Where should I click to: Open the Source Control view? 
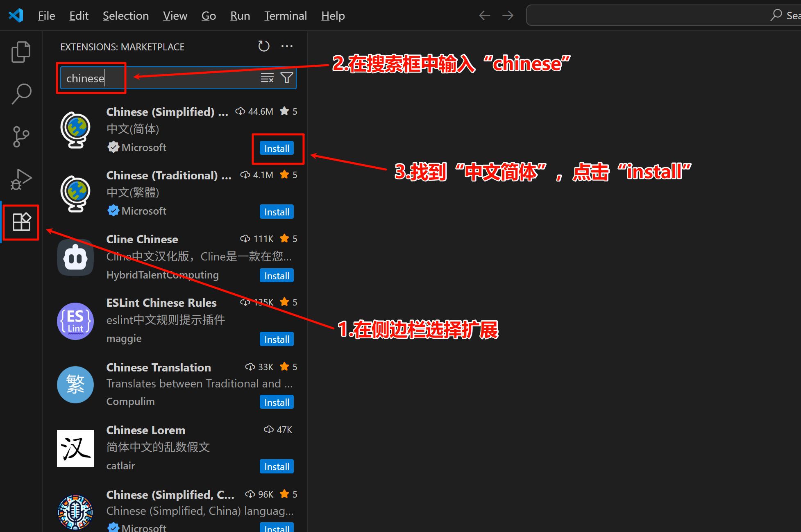click(21, 136)
